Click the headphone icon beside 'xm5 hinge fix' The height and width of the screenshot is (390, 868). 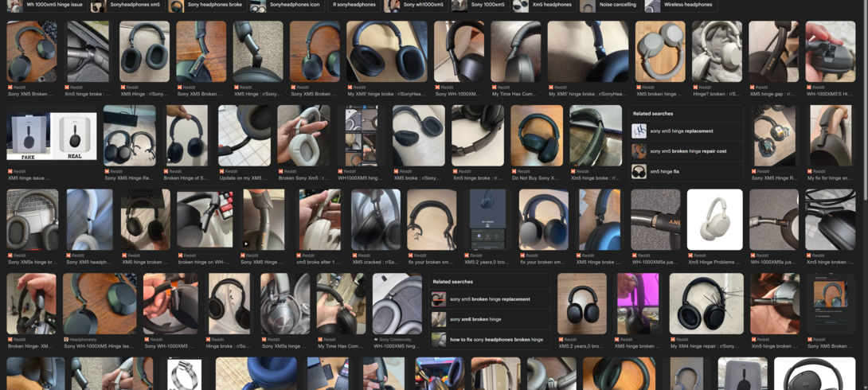click(x=639, y=171)
